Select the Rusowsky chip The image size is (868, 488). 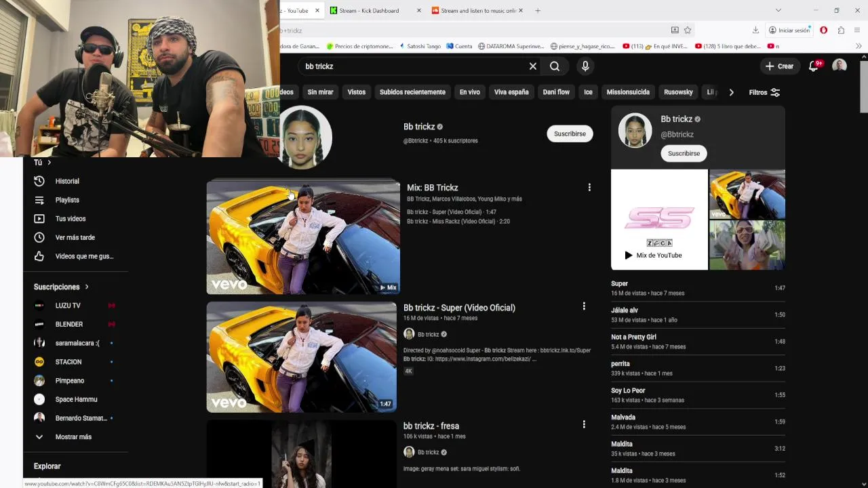click(678, 92)
